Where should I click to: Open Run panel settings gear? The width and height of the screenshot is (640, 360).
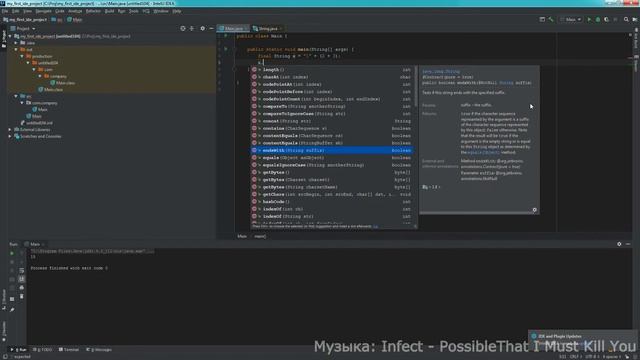tap(619, 244)
